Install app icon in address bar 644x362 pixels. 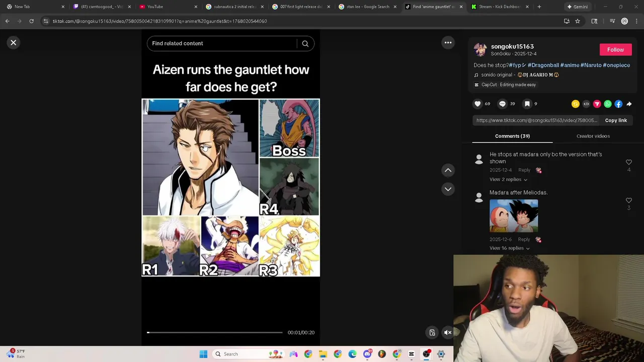pos(567,21)
